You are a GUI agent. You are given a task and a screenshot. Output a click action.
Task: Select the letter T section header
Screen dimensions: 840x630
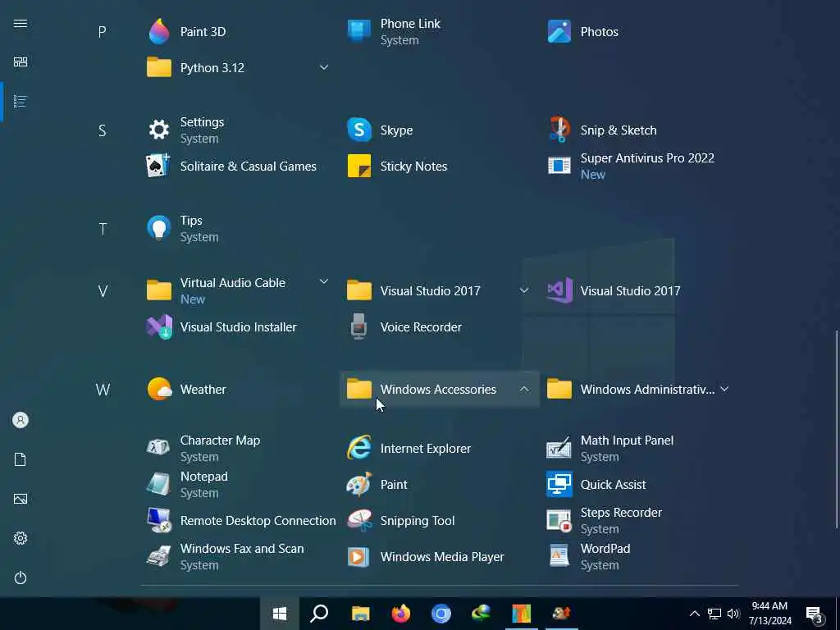coord(103,229)
